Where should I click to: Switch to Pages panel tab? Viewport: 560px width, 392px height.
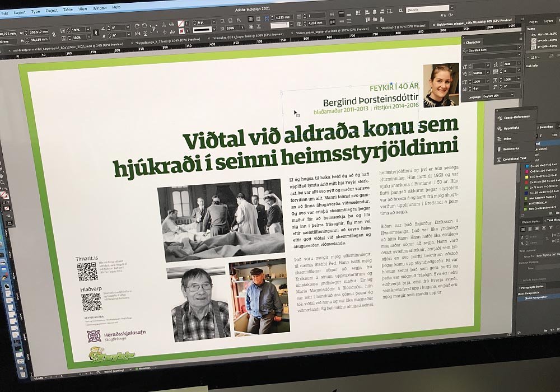533,21
